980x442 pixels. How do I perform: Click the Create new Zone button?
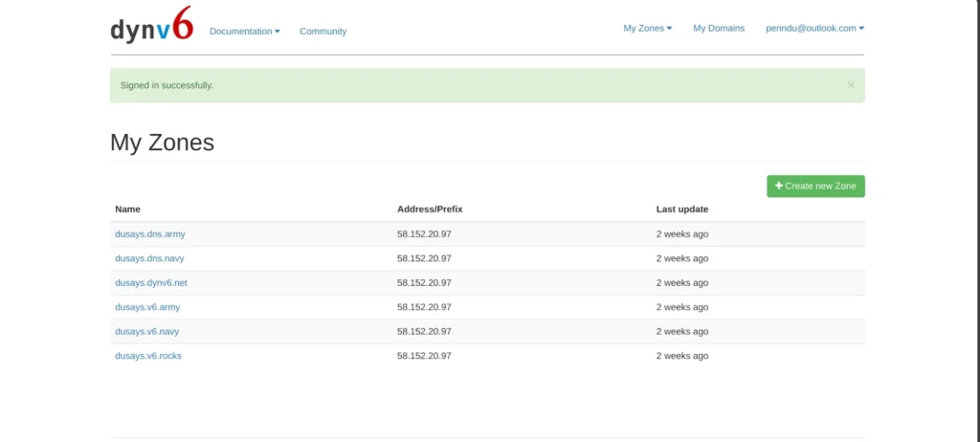tap(815, 186)
